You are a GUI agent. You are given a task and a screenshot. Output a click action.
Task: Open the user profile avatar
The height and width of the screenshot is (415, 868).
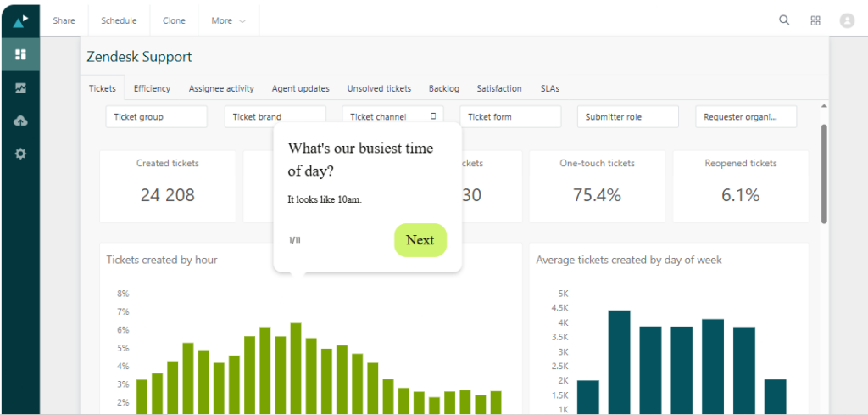pyautogui.click(x=847, y=20)
